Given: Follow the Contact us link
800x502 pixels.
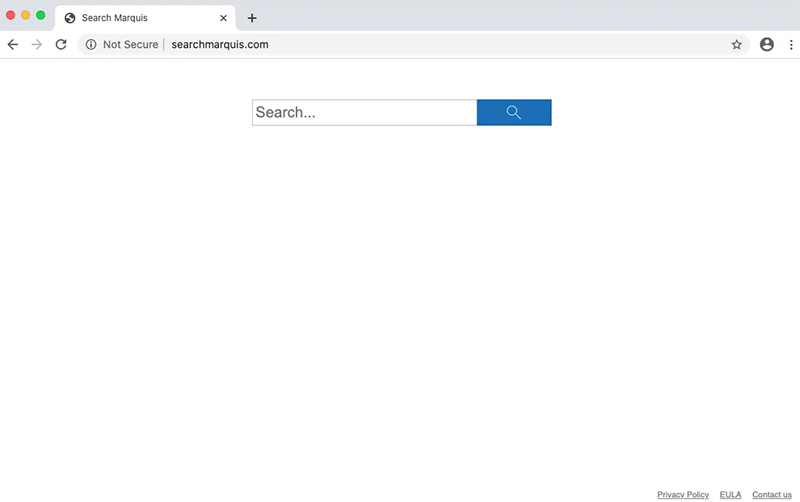Looking at the screenshot, I should click(x=771, y=495).
